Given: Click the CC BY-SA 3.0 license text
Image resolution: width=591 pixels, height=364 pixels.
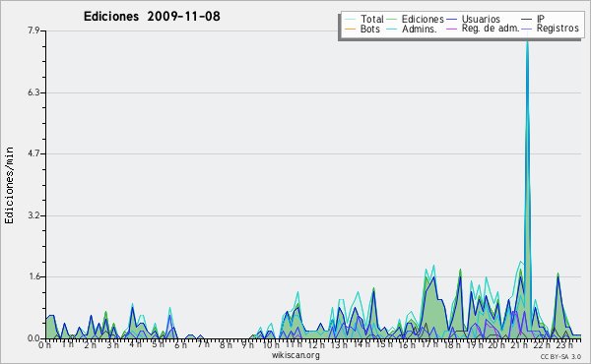Looking at the screenshot, I should (x=560, y=356).
